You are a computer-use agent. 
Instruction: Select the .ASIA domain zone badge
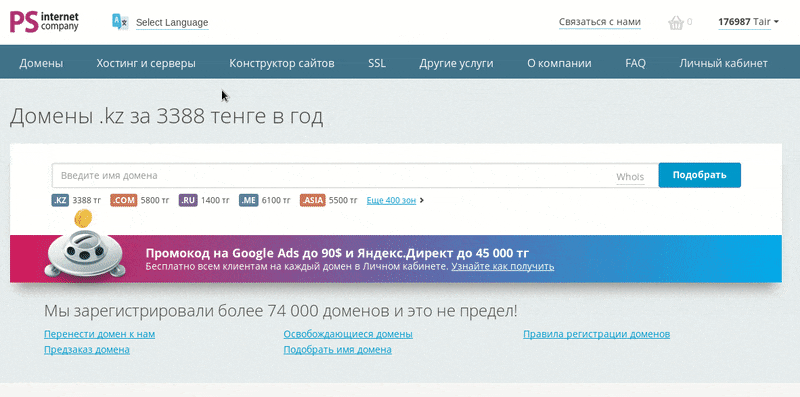[x=313, y=200]
